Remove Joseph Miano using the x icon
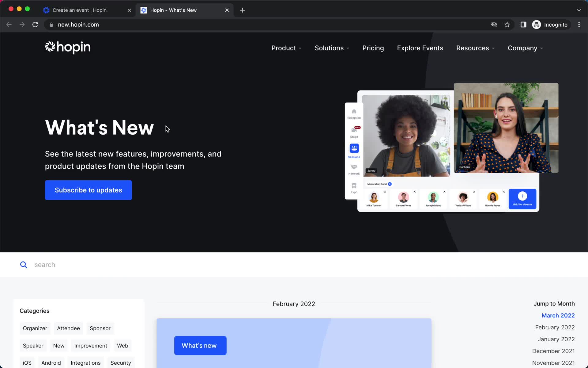 444,192
